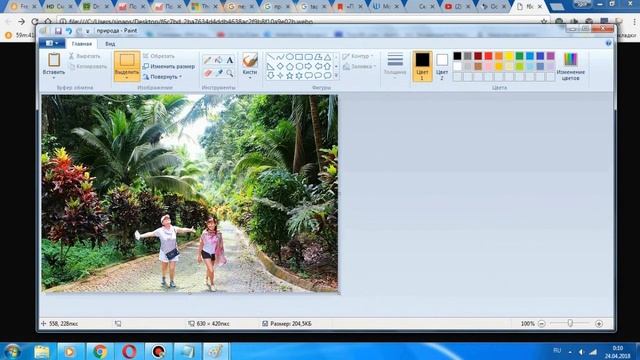This screenshot has height=360, width=640.
Task: Pick the yellow color swatch
Action: pyautogui.click(x=509, y=56)
